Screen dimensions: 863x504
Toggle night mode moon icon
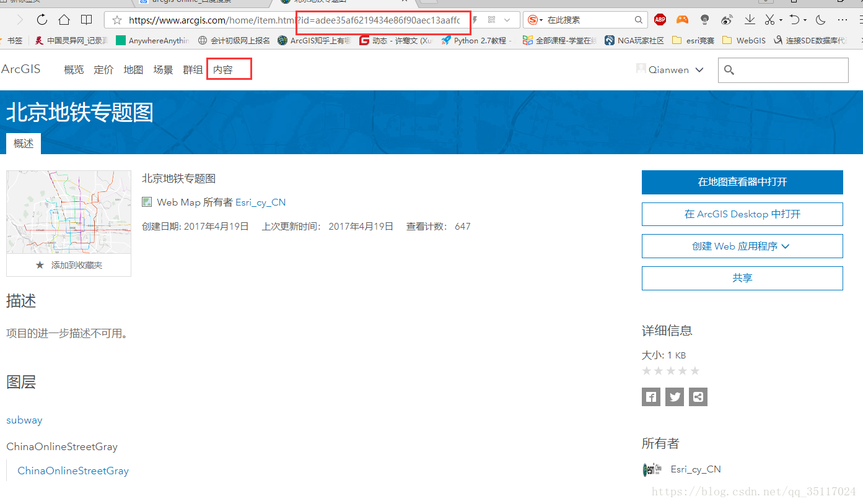pos(821,20)
